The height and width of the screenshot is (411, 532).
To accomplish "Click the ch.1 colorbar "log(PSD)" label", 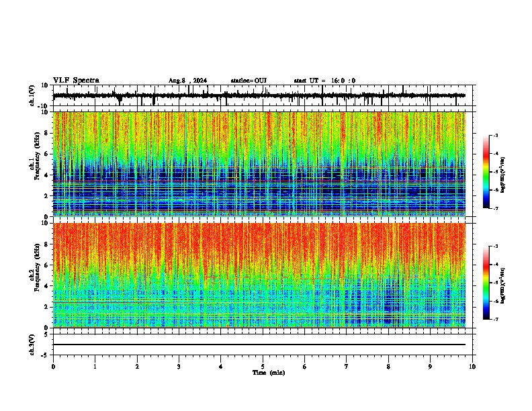I will [503, 175].
